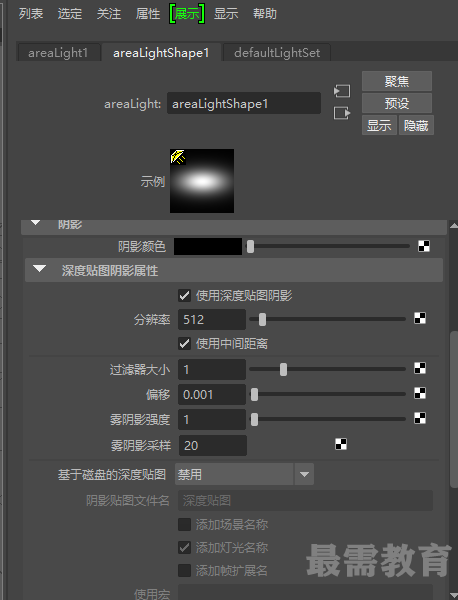Click the map button for 阴影颜色
This screenshot has height=600, width=458.
click(x=424, y=246)
